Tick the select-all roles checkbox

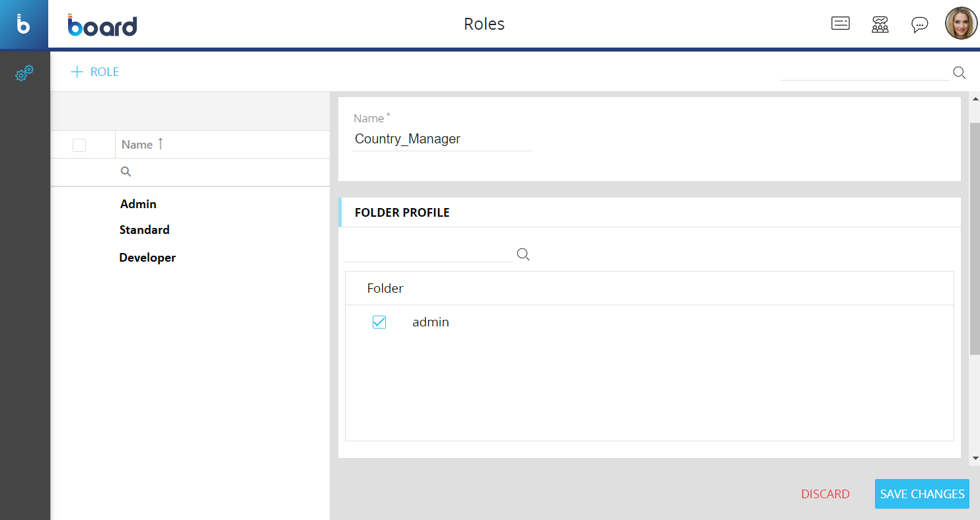tap(79, 145)
